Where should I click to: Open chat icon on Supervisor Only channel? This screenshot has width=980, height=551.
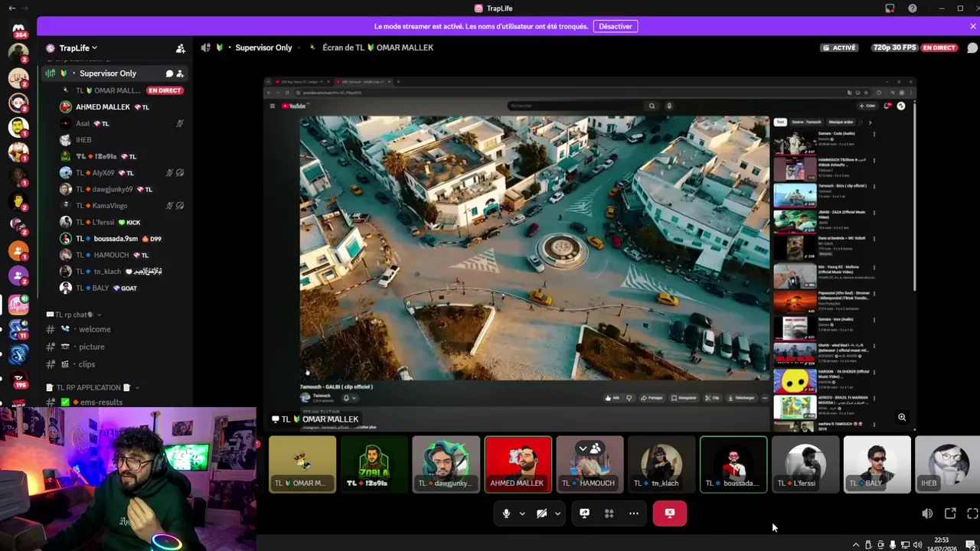[x=169, y=73]
